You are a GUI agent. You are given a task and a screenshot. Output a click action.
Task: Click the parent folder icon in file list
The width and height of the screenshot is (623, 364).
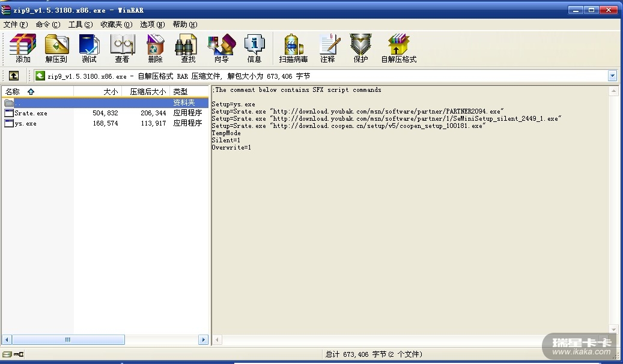9,103
